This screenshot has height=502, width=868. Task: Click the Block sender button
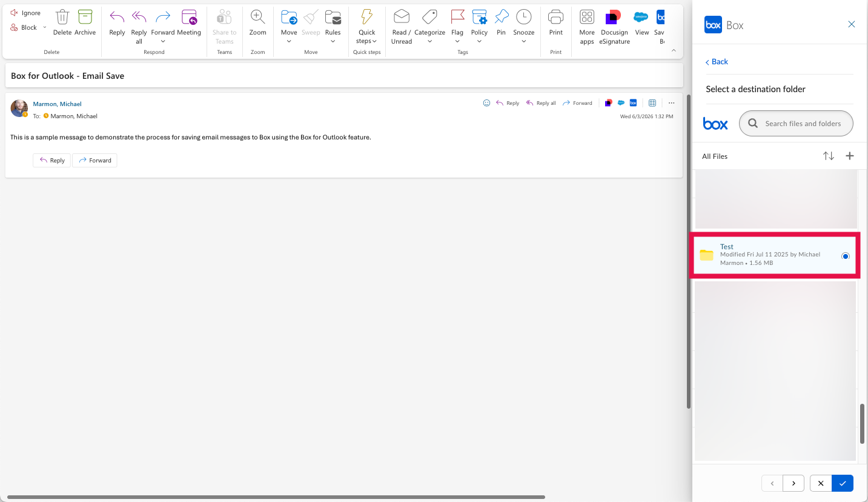click(x=24, y=27)
